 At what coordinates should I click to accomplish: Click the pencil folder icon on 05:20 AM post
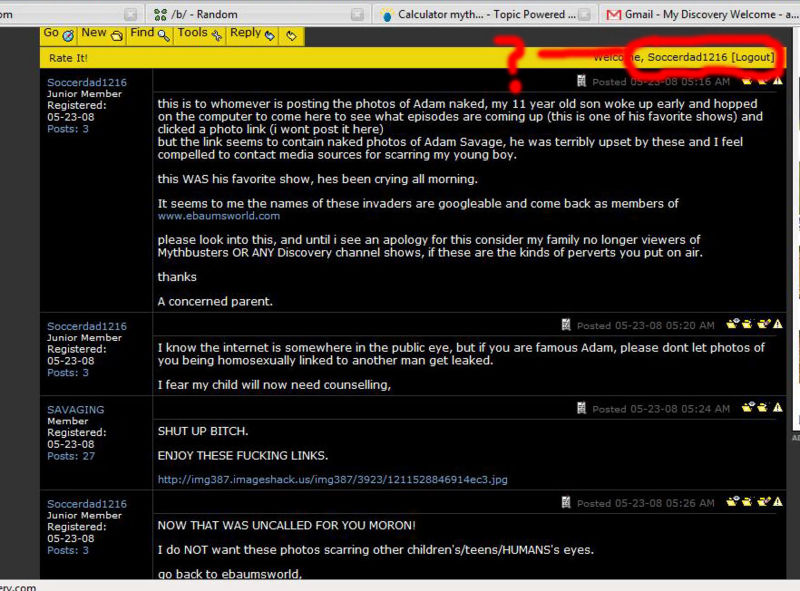coord(763,324)
